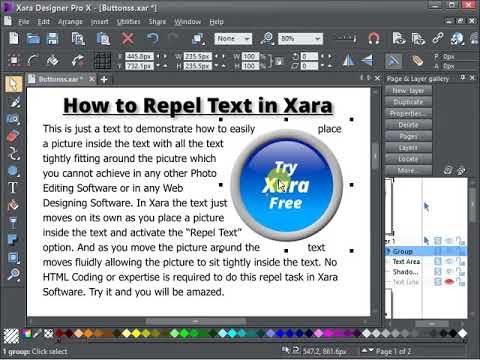Image resolution: width=480 pixels, height=360 pixels.
Task: Pick the bright green color swatch
Action: pyautogui.click(x=184, y=333)
